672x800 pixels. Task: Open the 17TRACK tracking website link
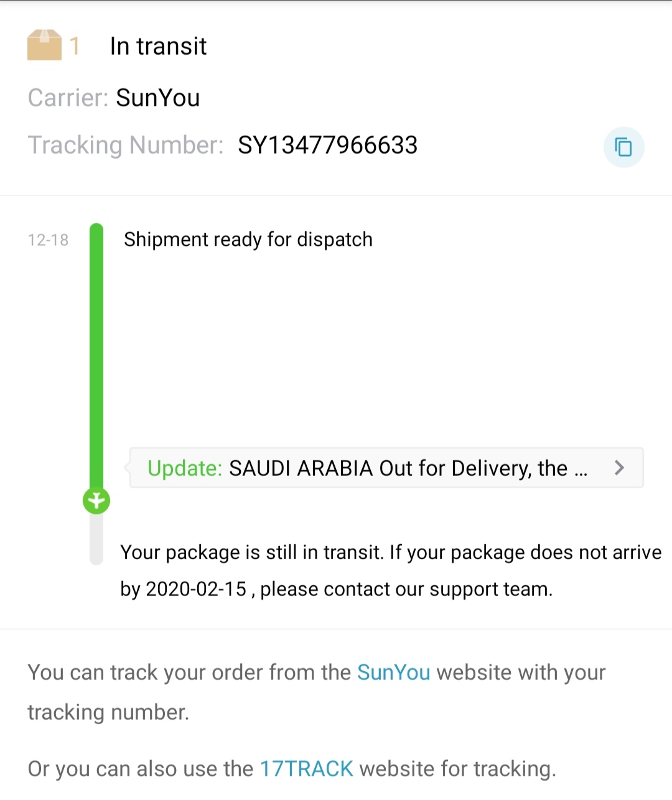click(x=306, y=768)
